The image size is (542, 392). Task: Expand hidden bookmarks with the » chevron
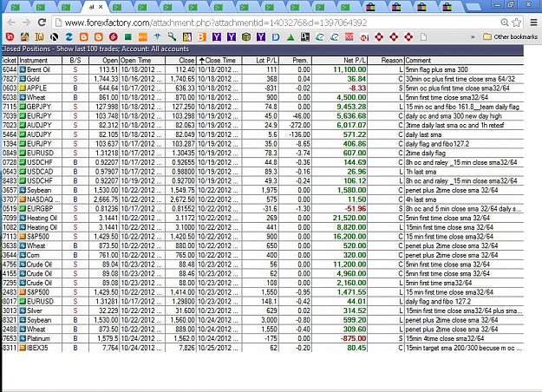pos(473,36)
